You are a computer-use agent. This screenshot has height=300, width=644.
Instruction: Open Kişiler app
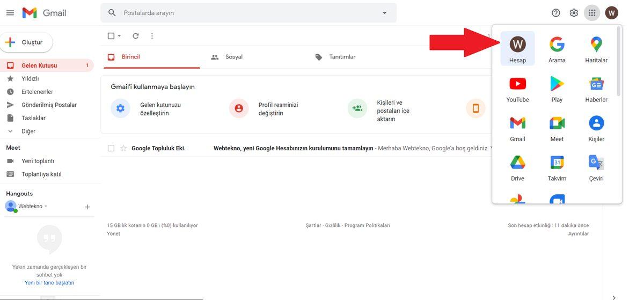(596, 128)
